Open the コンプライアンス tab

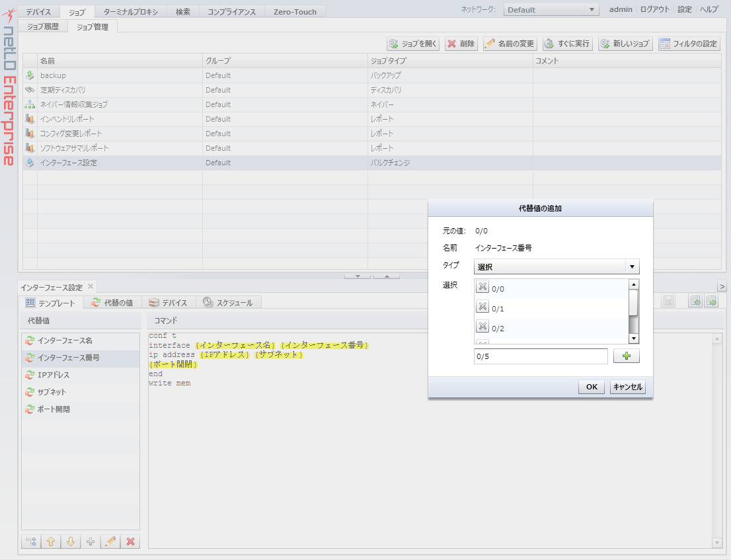[x=232, y=12]
